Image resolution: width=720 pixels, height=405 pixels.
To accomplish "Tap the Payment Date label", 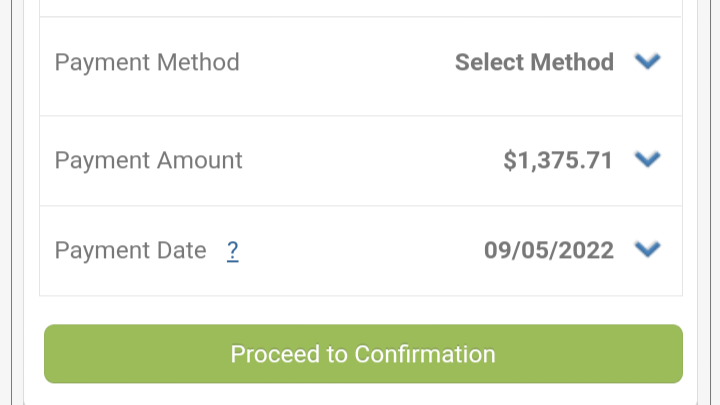I will [x=130, y=250].
